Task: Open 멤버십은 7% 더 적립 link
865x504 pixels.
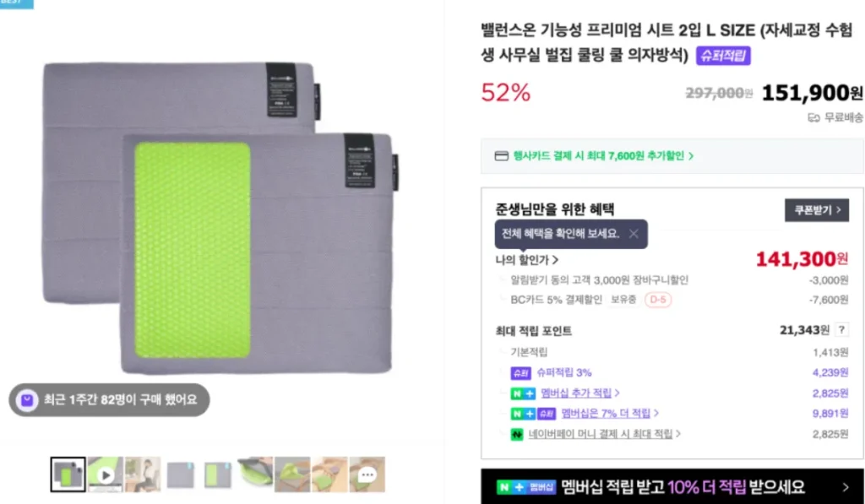Action: pos(610,413)
